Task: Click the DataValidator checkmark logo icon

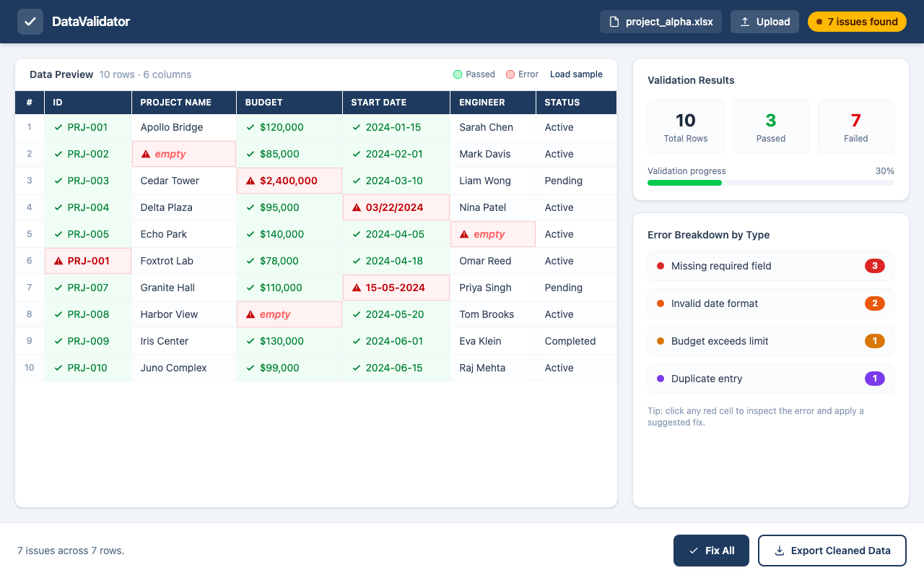Action: point(30,22)
